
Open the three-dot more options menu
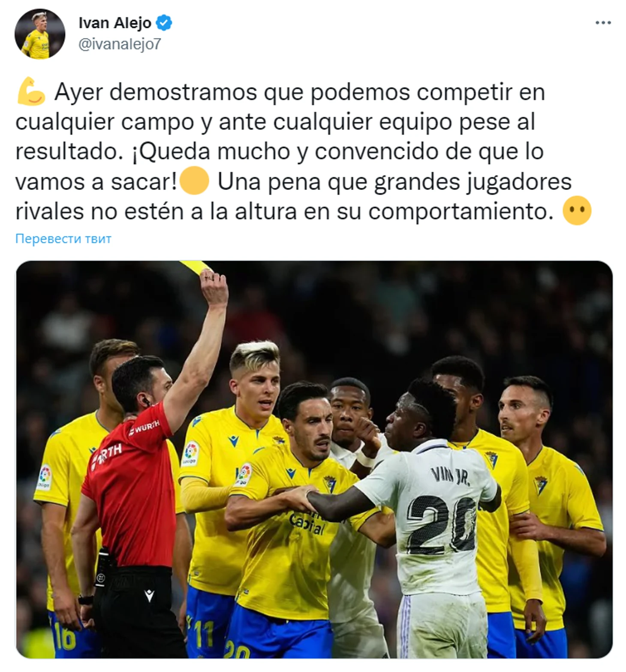[603, 23]
